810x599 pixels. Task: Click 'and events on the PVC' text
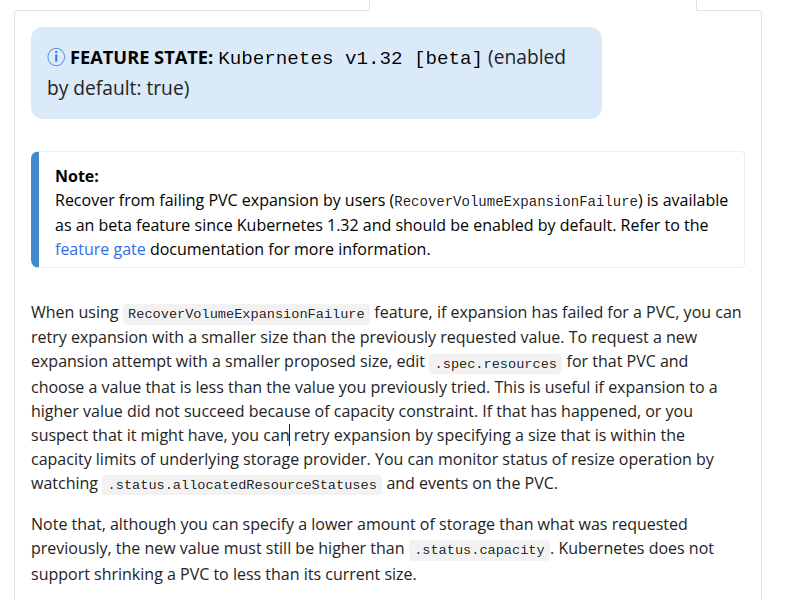[472, 483]
